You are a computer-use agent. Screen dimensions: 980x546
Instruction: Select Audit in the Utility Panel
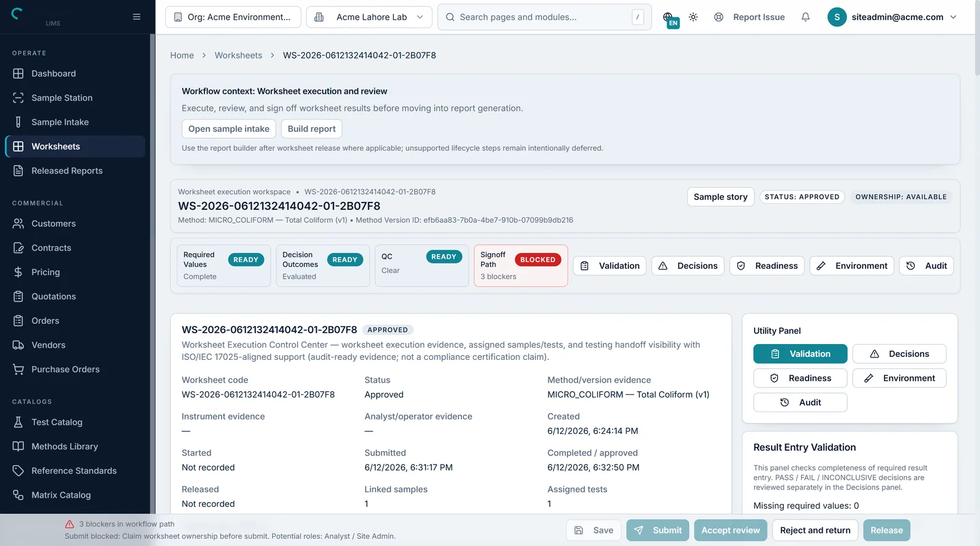(x=801, y=403)
